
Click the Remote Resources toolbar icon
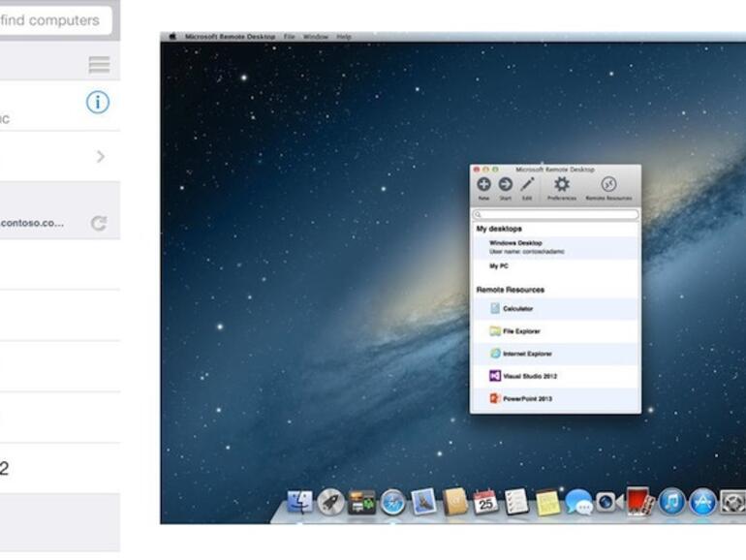pyautogui.click(x=608, y=185)
